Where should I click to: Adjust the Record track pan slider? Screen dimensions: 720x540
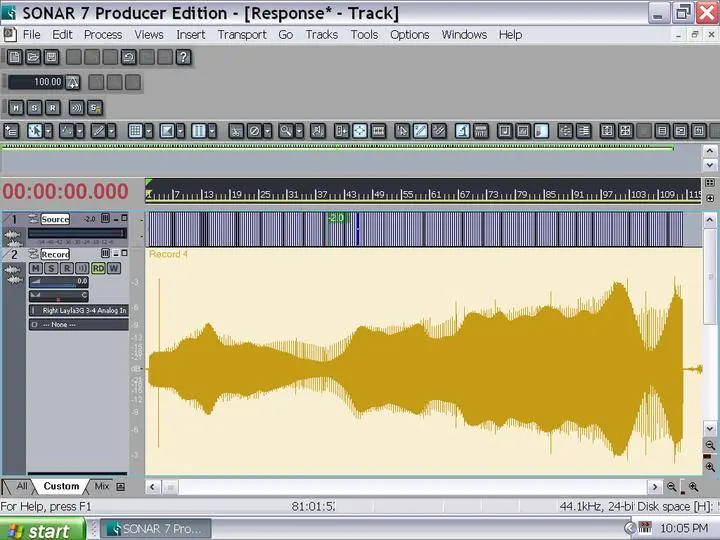(59, 296)
